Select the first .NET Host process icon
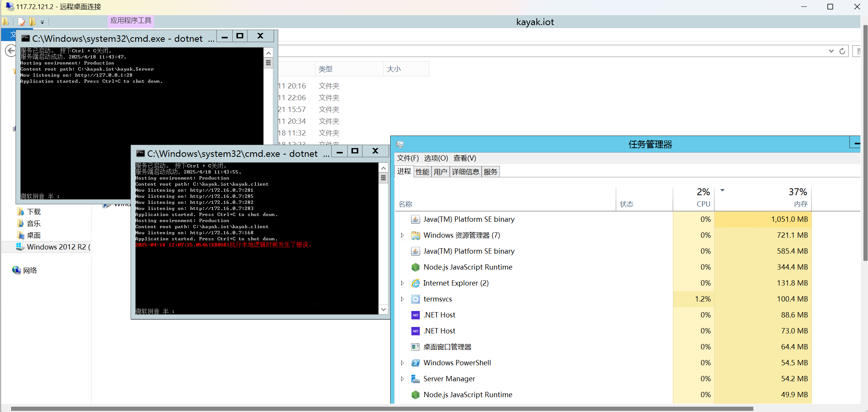Viewport: 868px width, 412px height. (415, 315)
